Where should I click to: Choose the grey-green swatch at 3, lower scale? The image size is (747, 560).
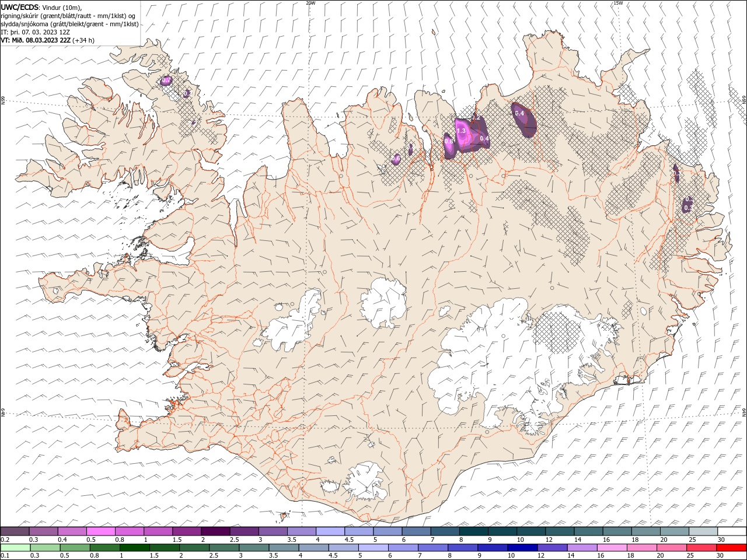click(253, 548)
